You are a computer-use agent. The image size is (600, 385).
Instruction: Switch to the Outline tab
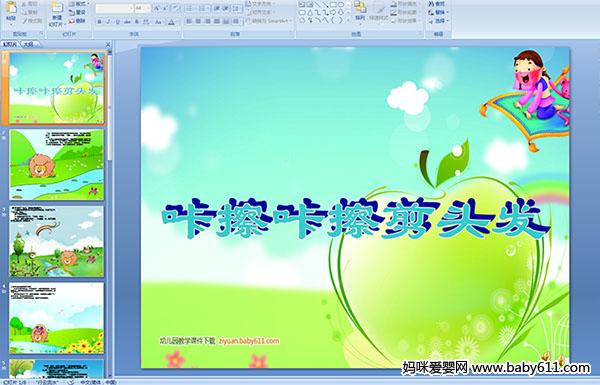coord(29,44)
